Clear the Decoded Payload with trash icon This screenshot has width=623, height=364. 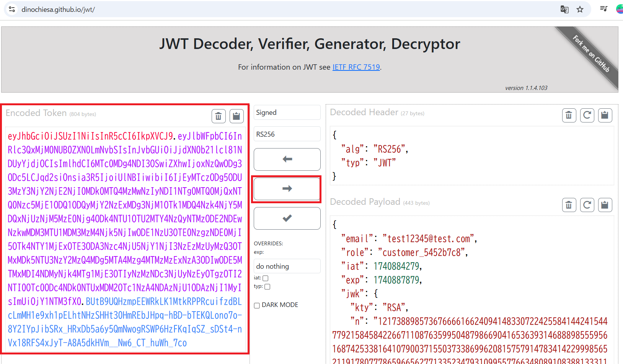[569, 205]
